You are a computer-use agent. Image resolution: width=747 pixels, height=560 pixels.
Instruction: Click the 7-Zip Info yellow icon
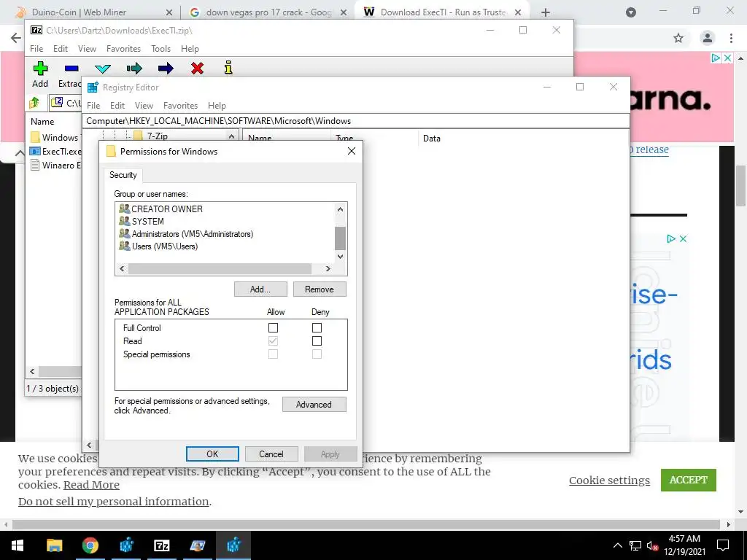click(x=228, y=68)
